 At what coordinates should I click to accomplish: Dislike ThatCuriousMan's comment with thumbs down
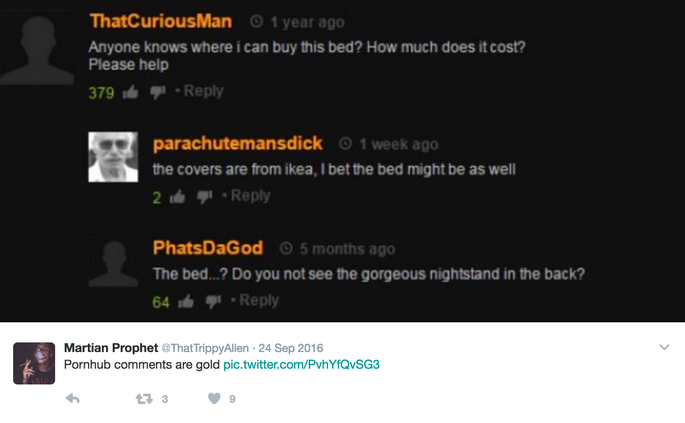[x=158, y=92]
